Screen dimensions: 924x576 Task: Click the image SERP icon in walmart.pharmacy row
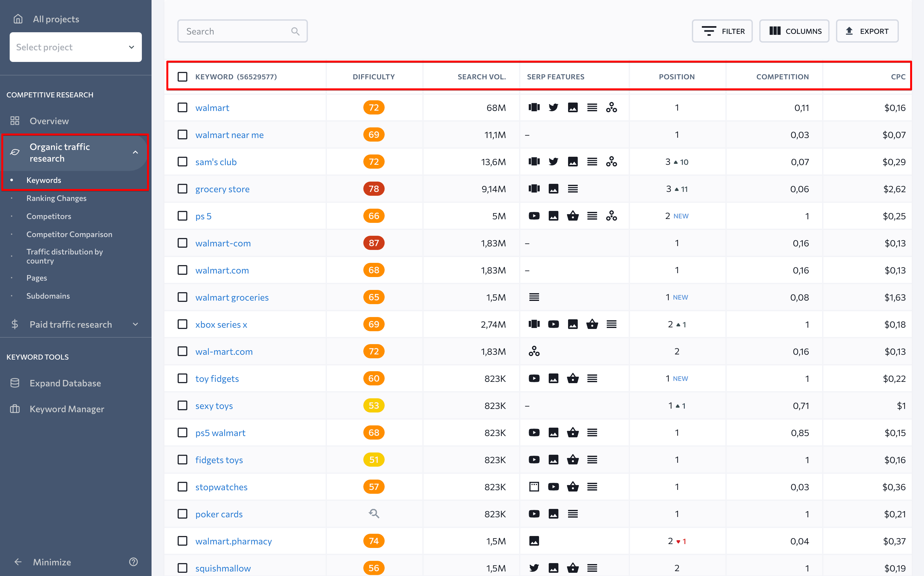pyautogui.click(x=534, y=541)
